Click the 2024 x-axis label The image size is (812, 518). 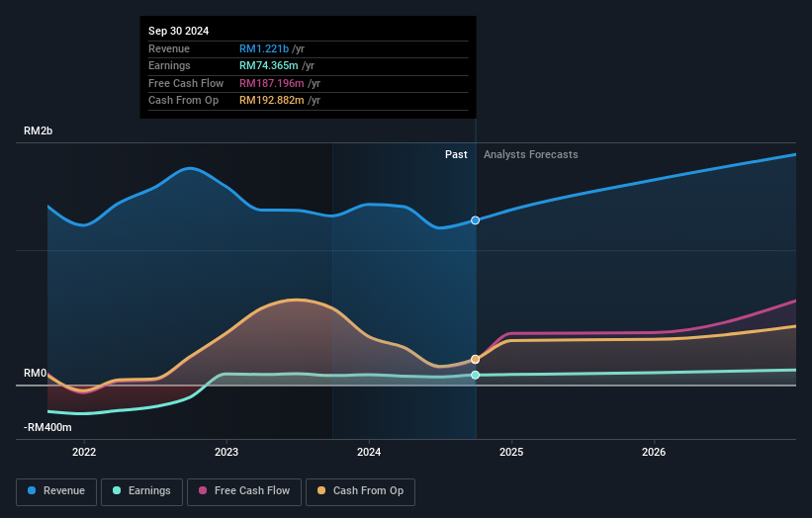[369, 452]
